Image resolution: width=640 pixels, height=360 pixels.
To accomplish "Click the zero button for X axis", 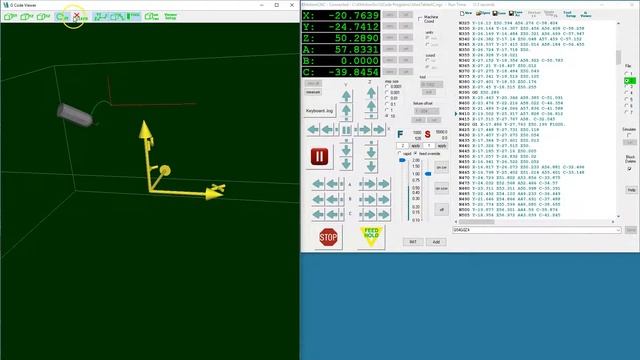I will [x=390, y=15].
